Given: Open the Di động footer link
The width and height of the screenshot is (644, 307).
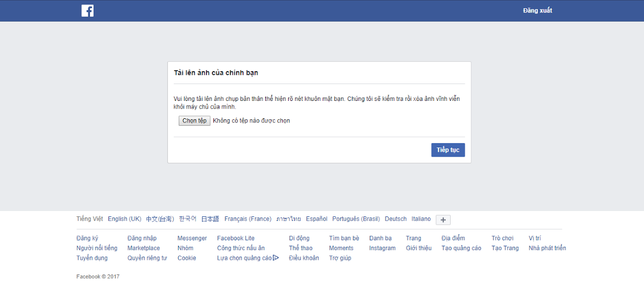Looking at the screenshot, I should click(x=300, y=238).
